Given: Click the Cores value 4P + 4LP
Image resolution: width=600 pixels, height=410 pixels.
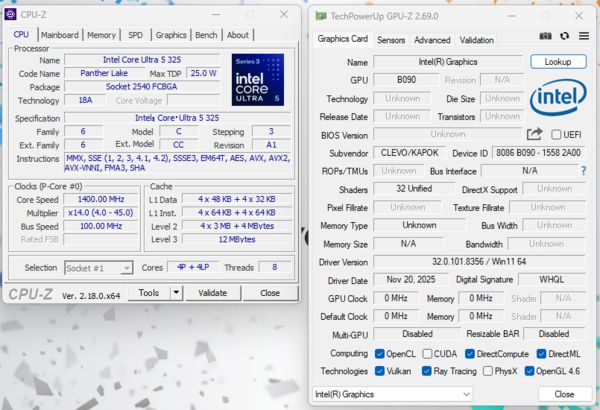Looking at the screenshot, I should pos(193,267).
